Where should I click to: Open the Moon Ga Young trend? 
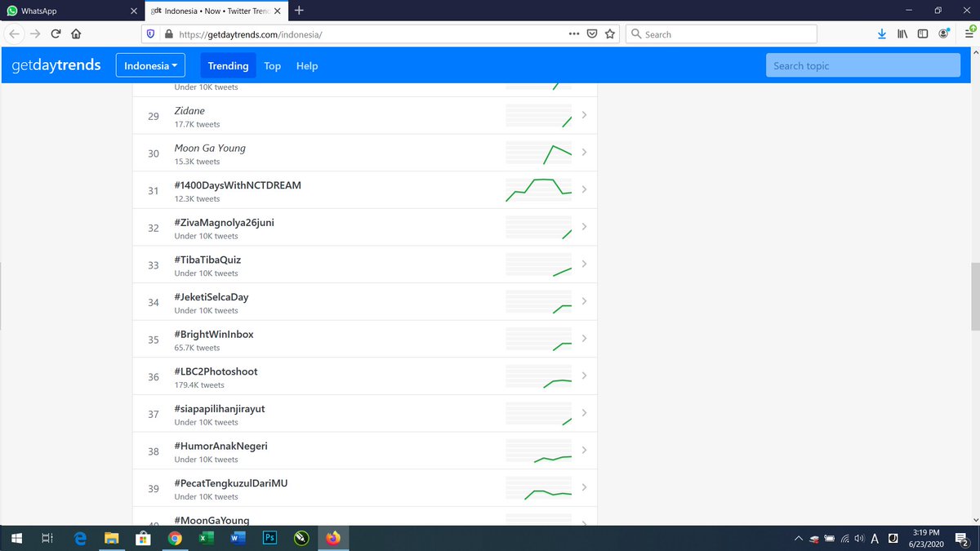tap(210, 149)
